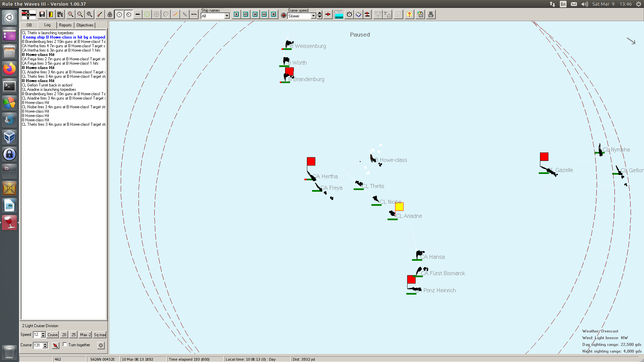Click the crosshair center-on-division button
Screen dimensions: 644x362
point(101,345)
